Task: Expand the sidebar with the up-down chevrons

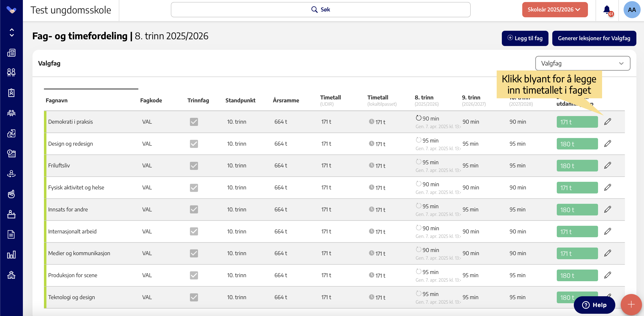Action: pos(11,33)
